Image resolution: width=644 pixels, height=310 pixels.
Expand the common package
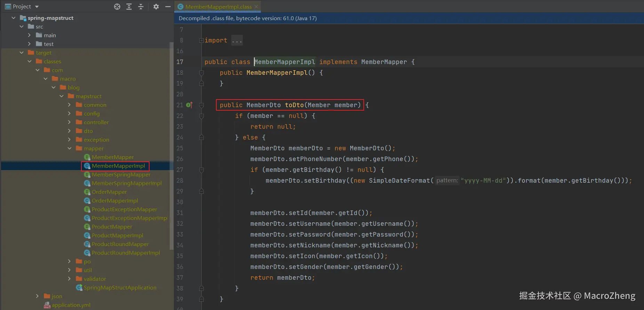pos(69,105)
